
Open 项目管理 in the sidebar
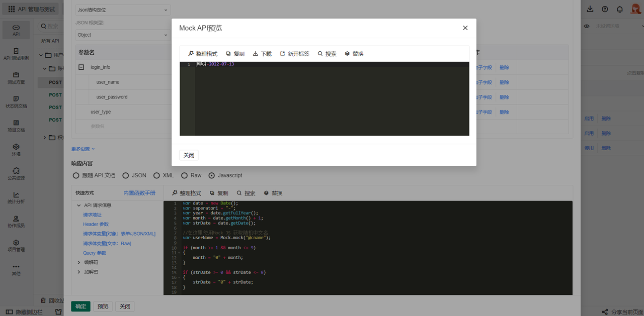click(x=16, y=245)
